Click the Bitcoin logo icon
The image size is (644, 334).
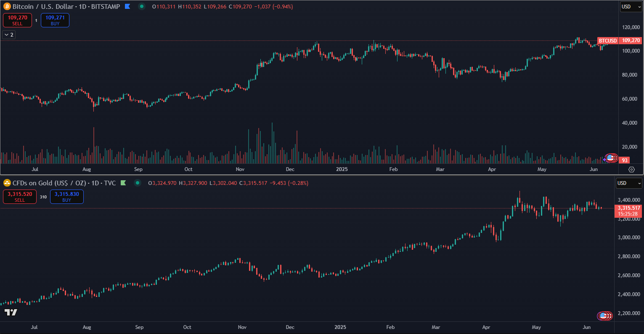7,7
